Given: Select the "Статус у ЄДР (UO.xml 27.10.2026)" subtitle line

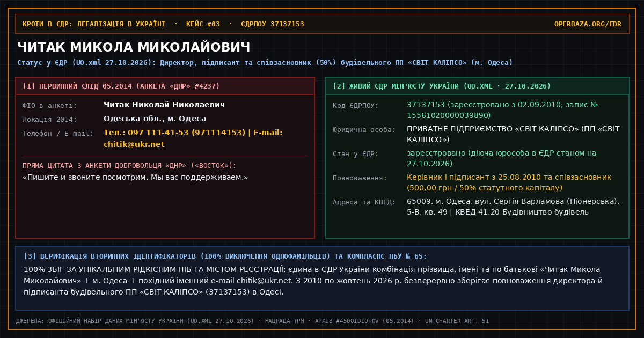Looking at the screenshot, I should click(265, 63).
